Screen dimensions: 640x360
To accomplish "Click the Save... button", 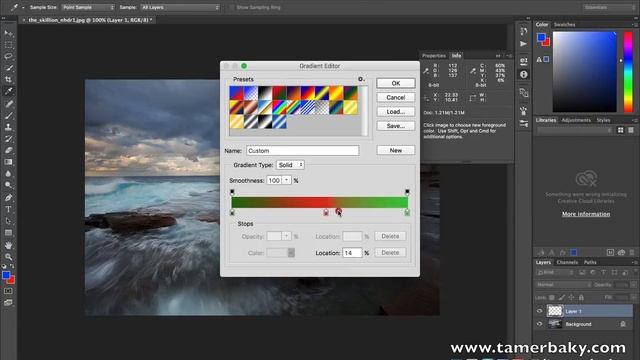I will click(x=396, y=126).
